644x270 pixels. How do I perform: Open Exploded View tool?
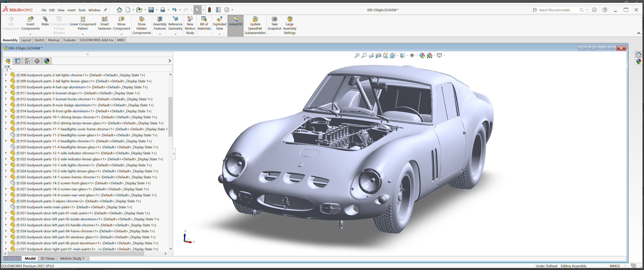219,24
